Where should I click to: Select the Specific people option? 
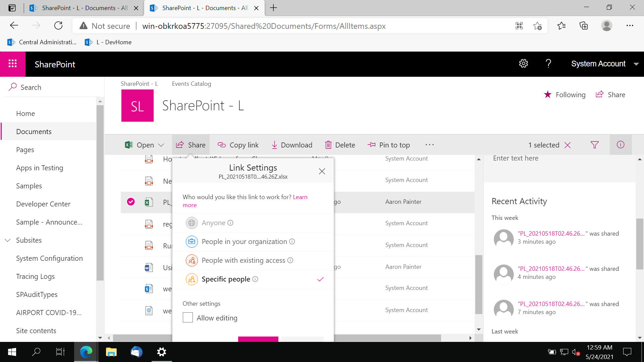pos(253,279)
